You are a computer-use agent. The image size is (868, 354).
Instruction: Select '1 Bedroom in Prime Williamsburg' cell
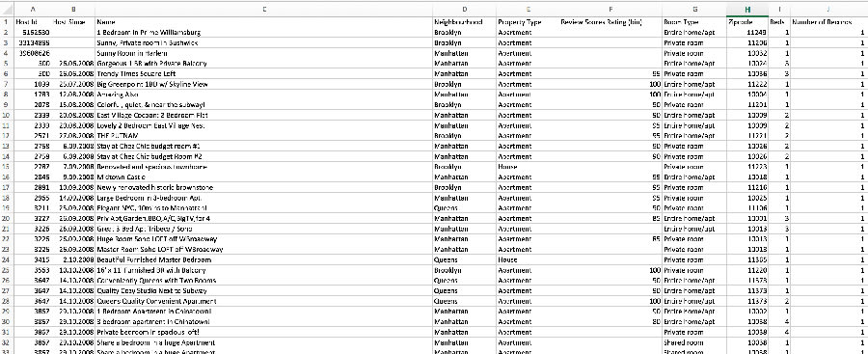coord(264,33)
